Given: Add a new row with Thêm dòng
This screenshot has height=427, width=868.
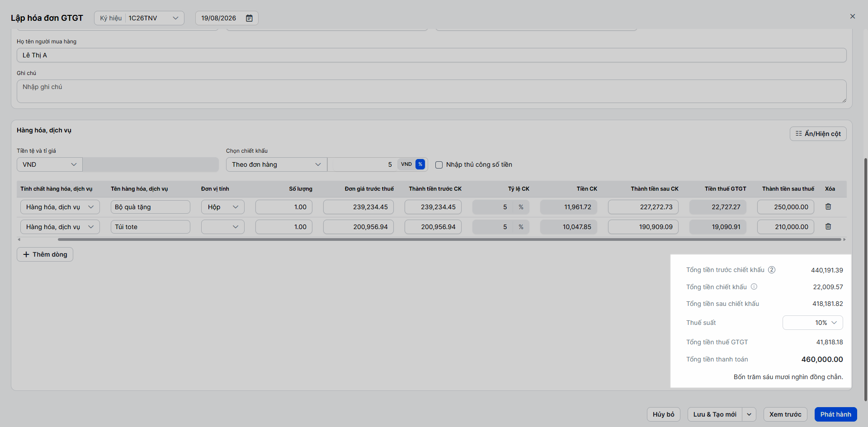Looking at the screenshot, I should click(45, 254).
